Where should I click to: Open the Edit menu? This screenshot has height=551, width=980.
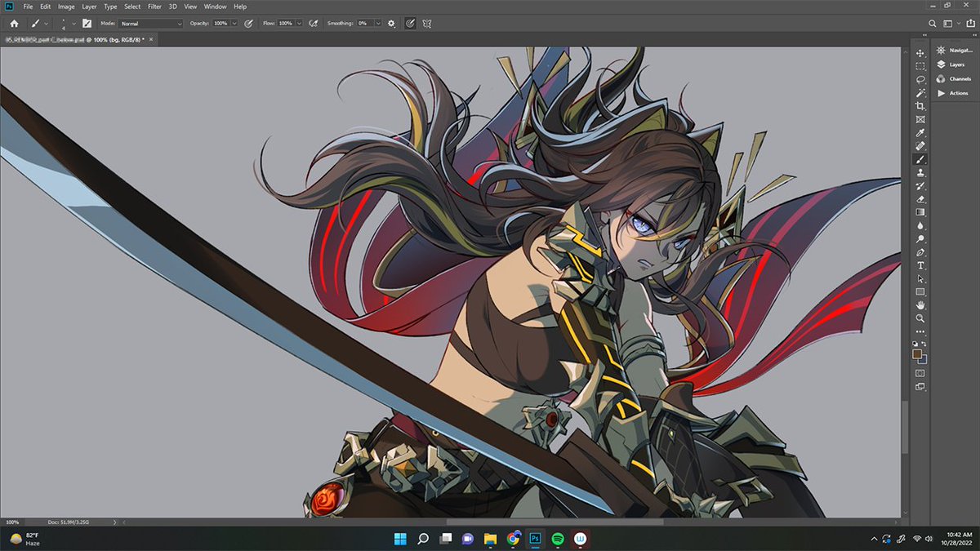coord(46,7)
